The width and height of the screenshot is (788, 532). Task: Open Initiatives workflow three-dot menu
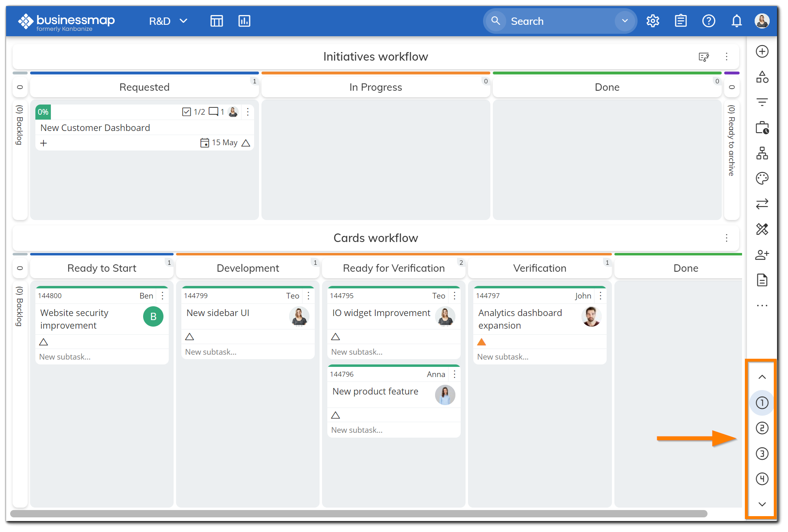[727, 57]
